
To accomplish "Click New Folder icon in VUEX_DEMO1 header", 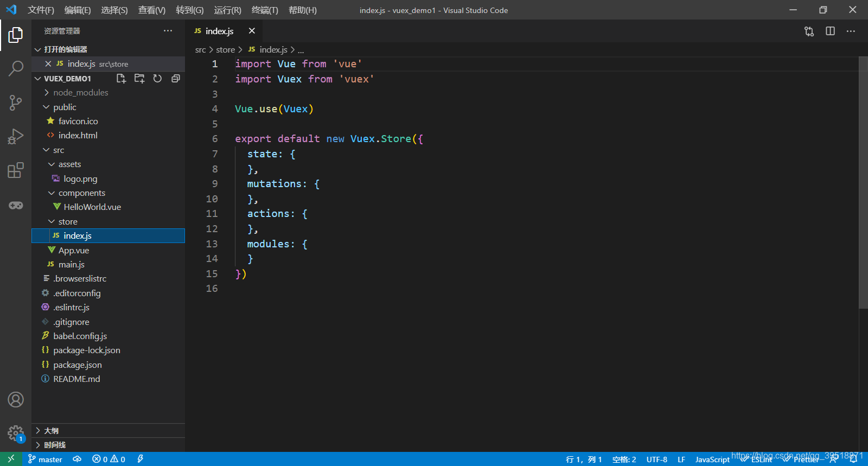I will tap(139, 79).
